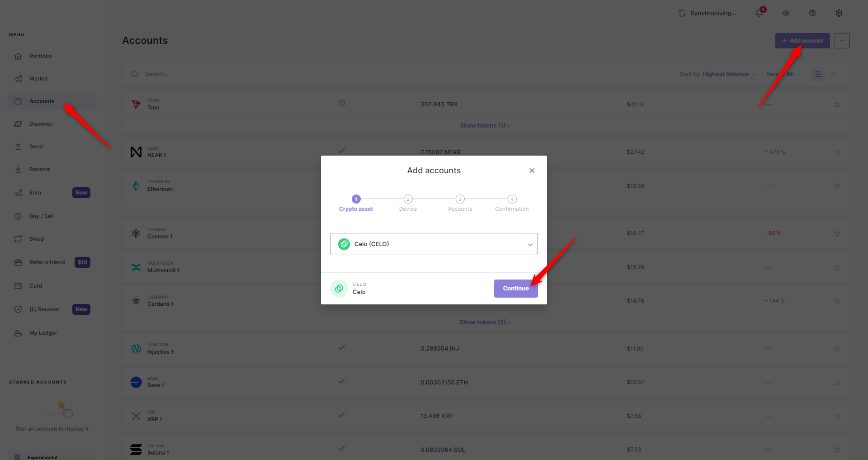
Task: Open the Swap page
Action: pyautogui.click(x=52, y=239)
